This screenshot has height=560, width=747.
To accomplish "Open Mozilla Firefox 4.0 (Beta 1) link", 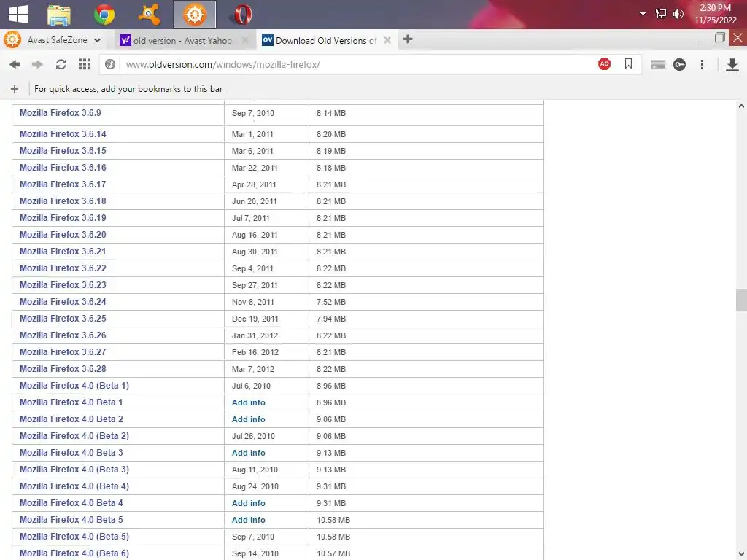I will click(74, 386).
